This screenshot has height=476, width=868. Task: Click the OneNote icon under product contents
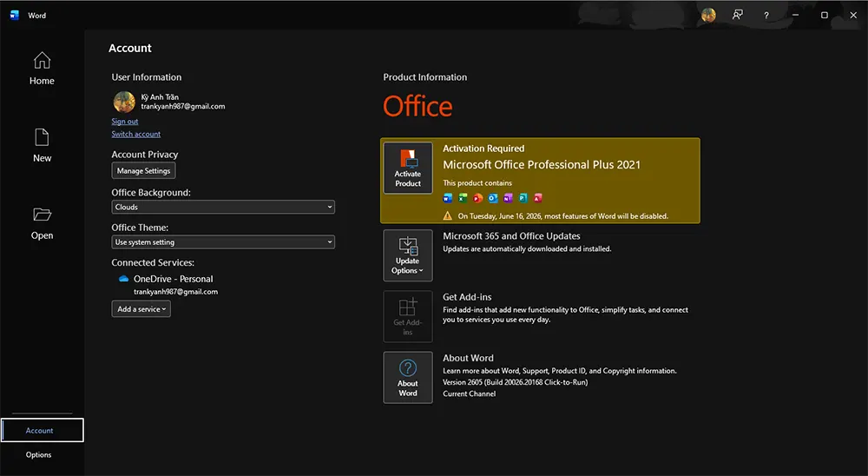point(508,198)
